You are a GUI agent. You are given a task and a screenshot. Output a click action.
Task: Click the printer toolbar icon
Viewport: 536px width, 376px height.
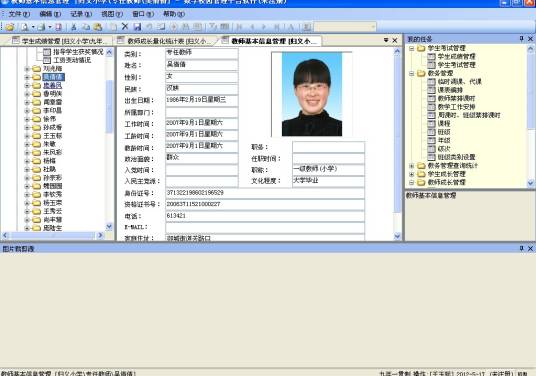41,27
